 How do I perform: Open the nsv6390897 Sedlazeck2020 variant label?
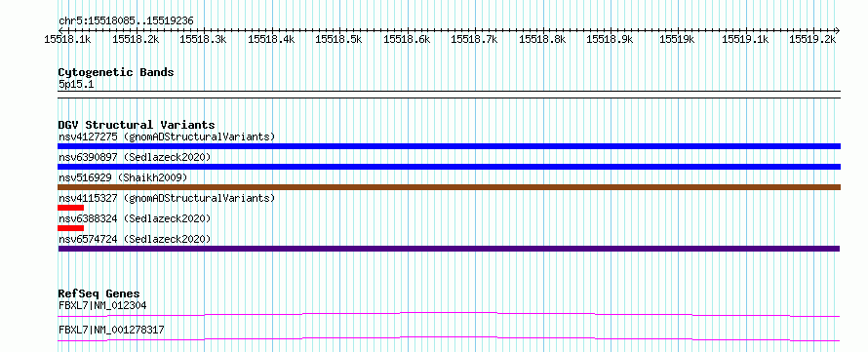click(x=135, y=157)
